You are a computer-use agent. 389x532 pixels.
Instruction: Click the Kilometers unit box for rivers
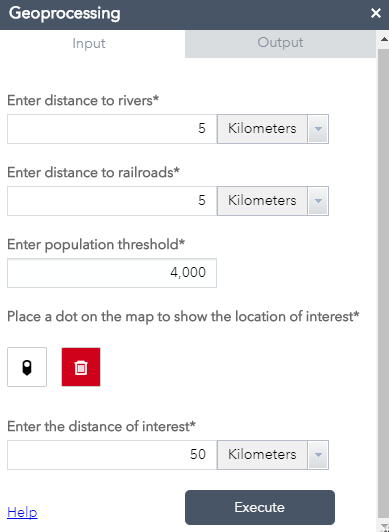coord(262,129)
